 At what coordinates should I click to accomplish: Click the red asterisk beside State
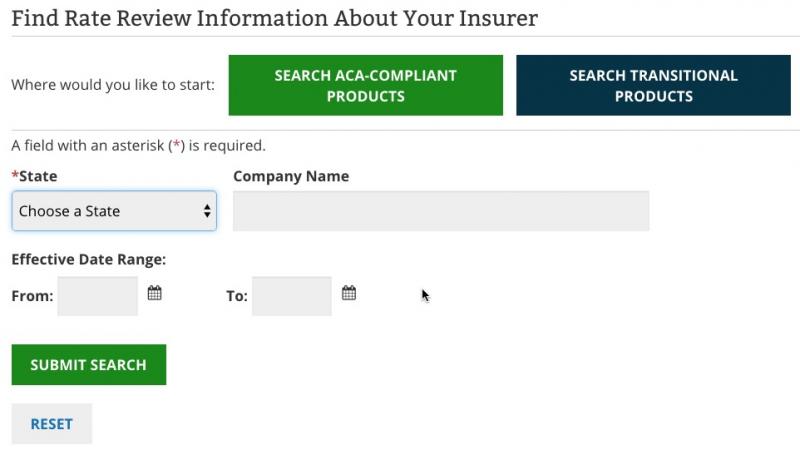click(x=15, y=175)
